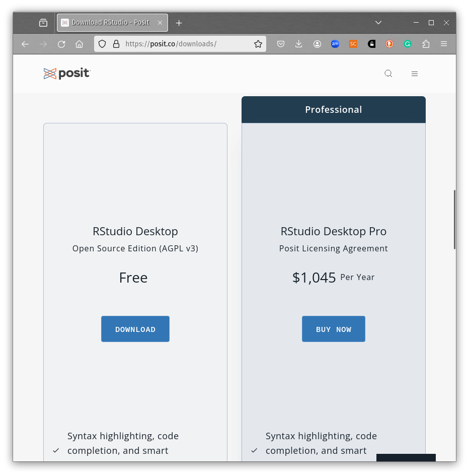Click the Posit logo in the header
Viewport: 469px width, 476px height.
67,74
